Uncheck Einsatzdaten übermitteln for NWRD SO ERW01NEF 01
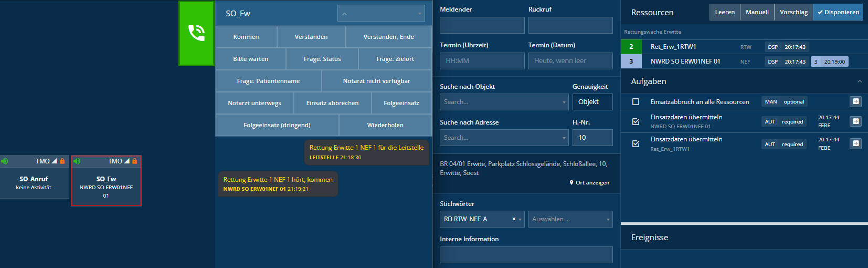 click(x=636, y=122)
